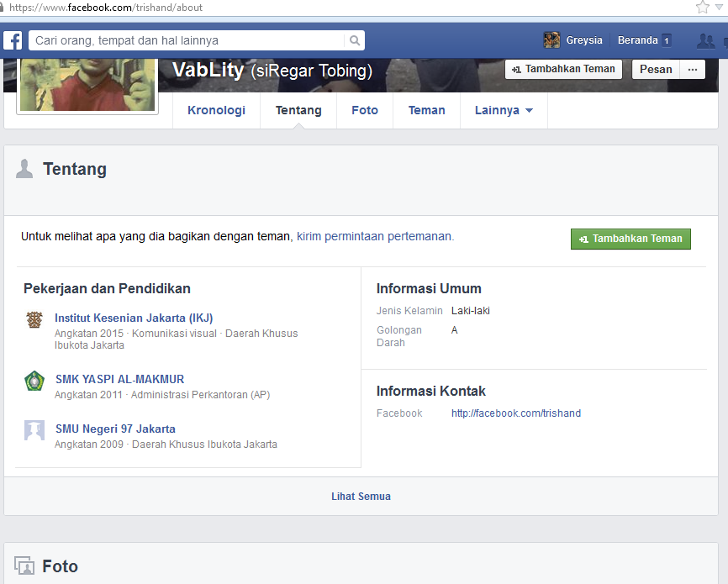Go to Greysia's profile link
The image size is (728, 584).
click(x=584, y=40)
